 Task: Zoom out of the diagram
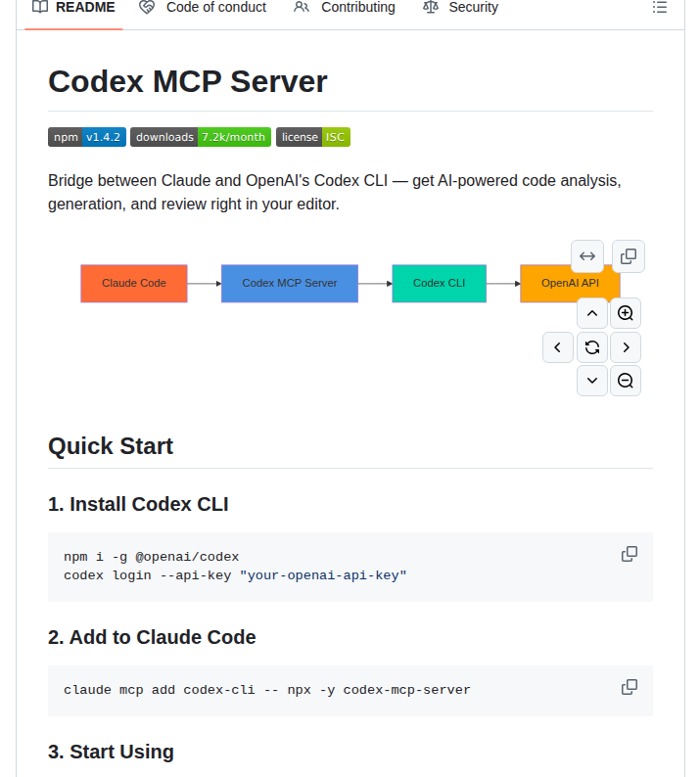(626, 381)
